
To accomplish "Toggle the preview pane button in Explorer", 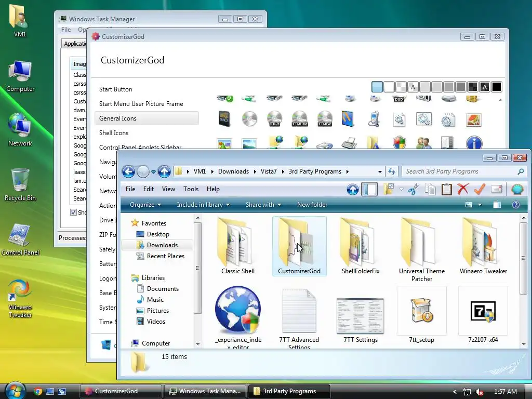I will [x=497, y=205].
